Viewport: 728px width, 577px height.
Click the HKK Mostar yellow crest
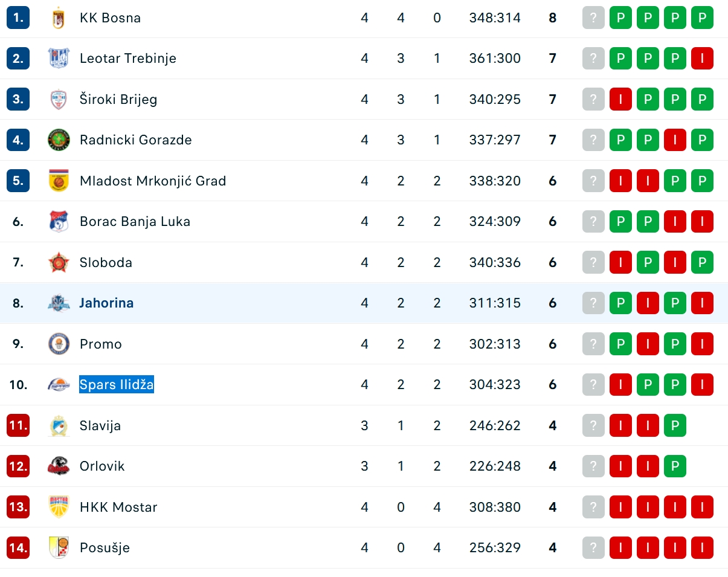59,507
